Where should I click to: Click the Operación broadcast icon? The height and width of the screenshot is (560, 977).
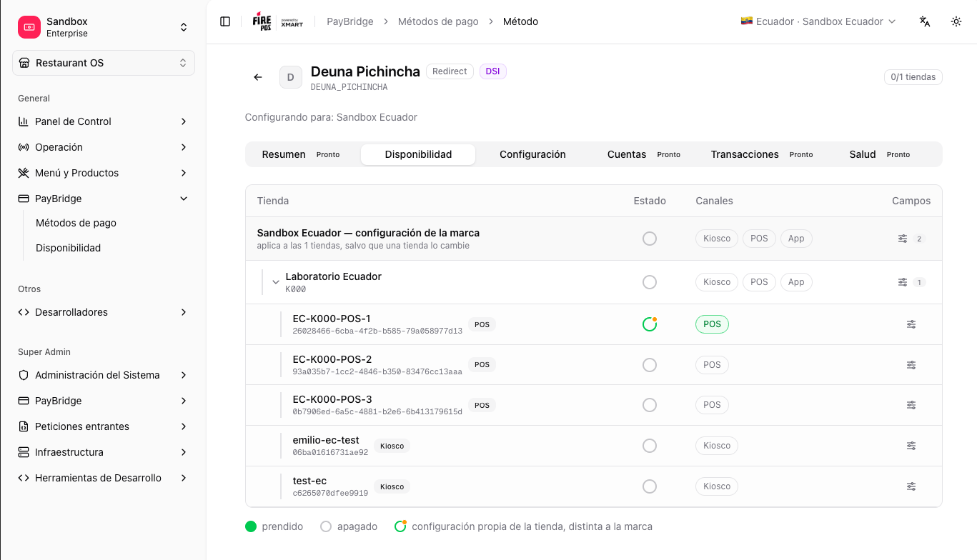24,147
